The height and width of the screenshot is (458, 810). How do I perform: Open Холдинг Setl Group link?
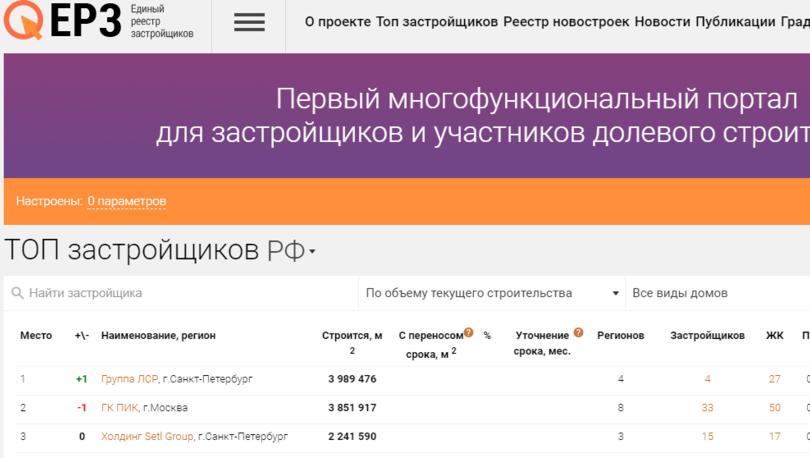coord(147,436)
